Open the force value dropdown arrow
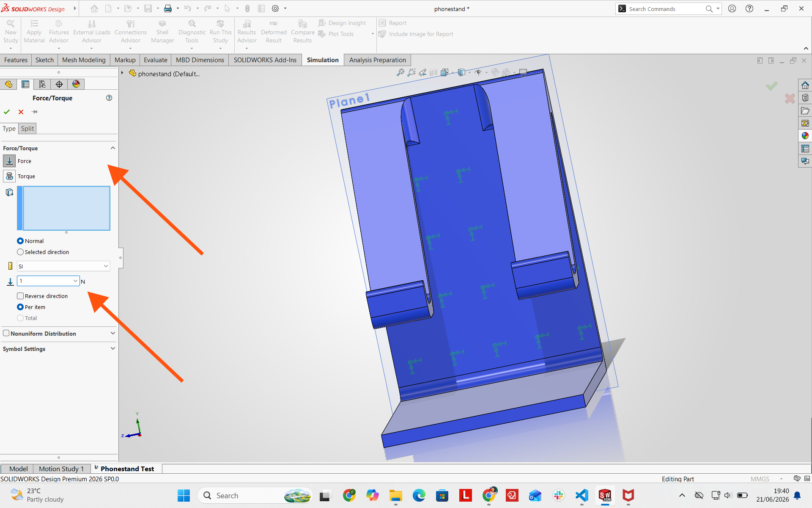 point(75,281)
